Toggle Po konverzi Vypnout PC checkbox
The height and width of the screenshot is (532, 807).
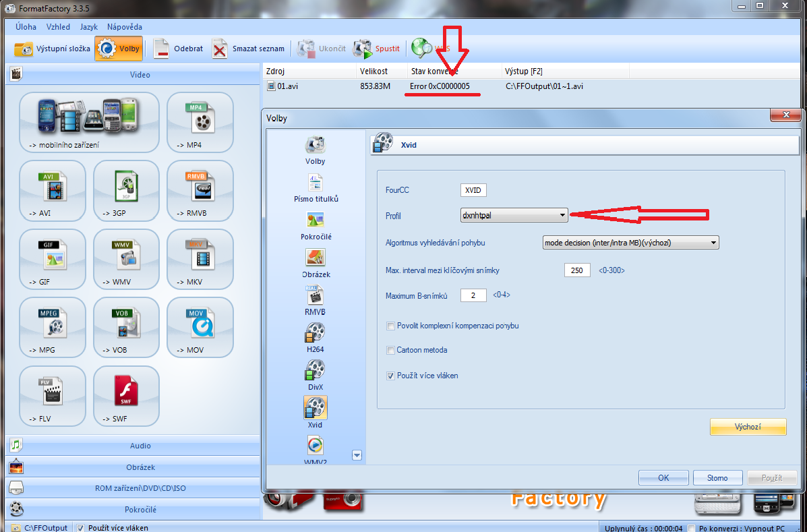pyautogui.click(x=691, y=528)
